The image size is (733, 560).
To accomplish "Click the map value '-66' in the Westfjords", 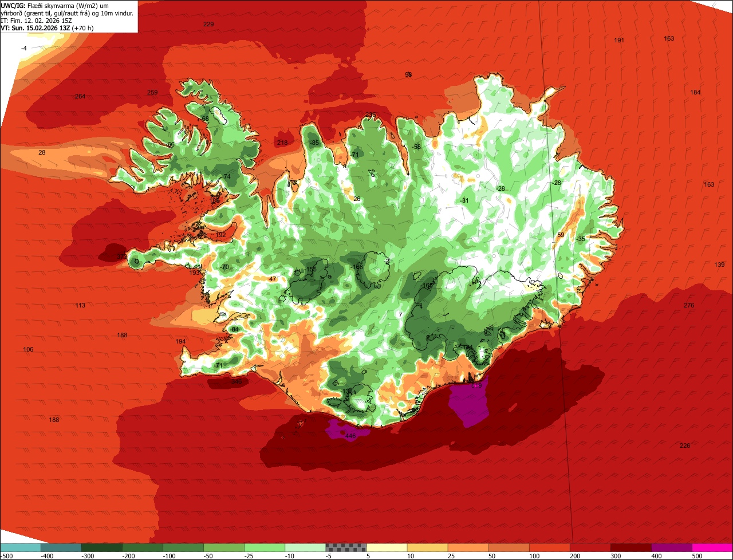I will point(170,144).
